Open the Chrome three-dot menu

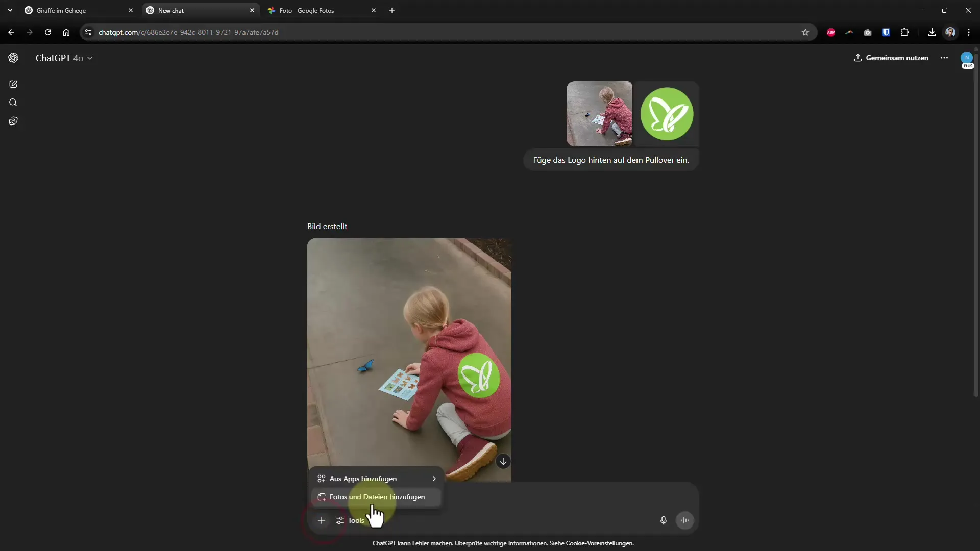coord(969,32)
